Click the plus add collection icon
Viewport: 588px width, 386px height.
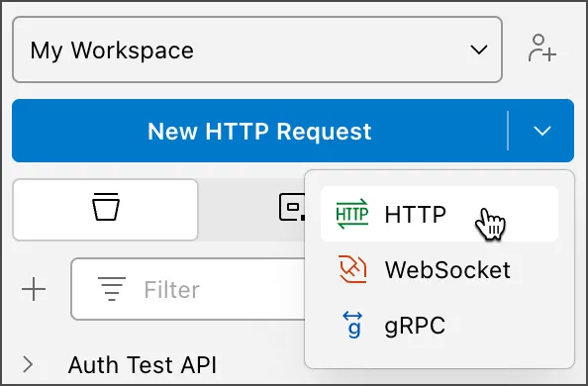coord(34,289)
